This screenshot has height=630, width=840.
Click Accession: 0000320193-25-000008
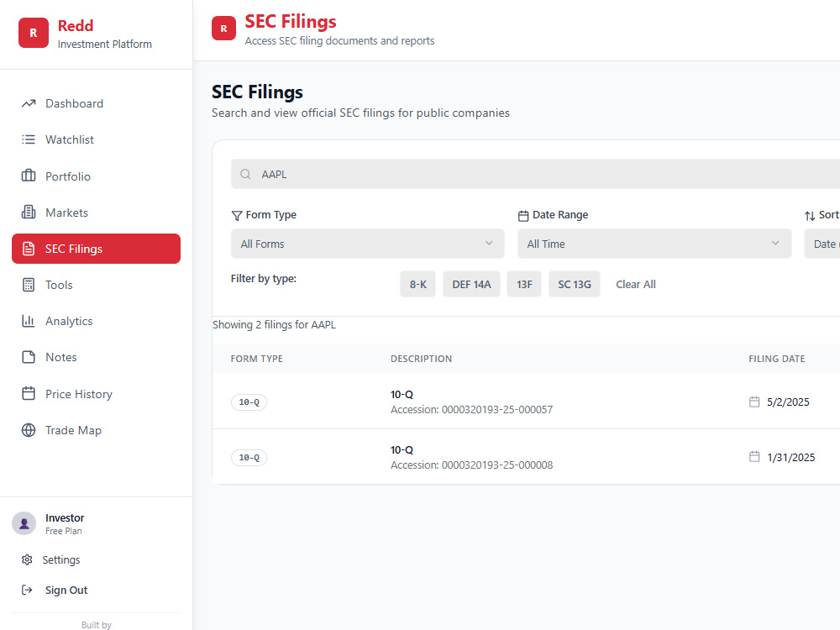(471, 465)
